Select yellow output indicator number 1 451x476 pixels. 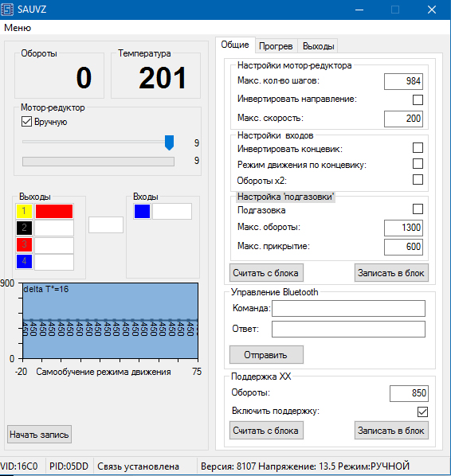[x=25, y=211]
